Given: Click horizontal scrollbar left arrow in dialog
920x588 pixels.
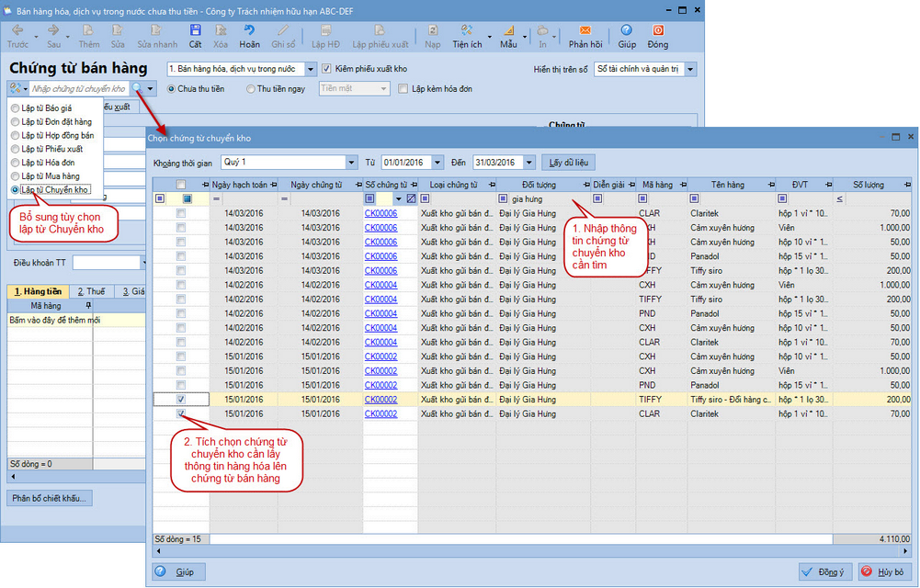Looking at the screenshot, I should click(157, 551).
